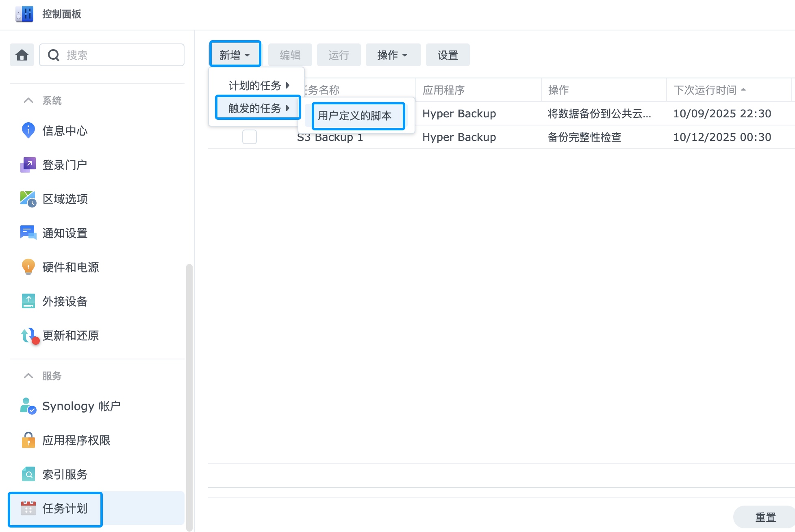Screen dimensions: 795x532
Task: Open Notification settings (通知设置) icon
Action: point(28,233)
